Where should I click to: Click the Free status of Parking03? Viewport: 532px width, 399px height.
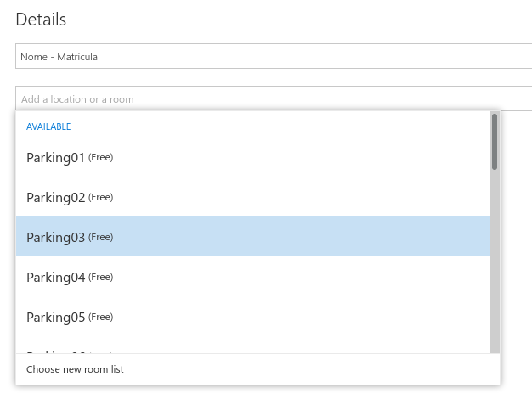coord(100,237)
